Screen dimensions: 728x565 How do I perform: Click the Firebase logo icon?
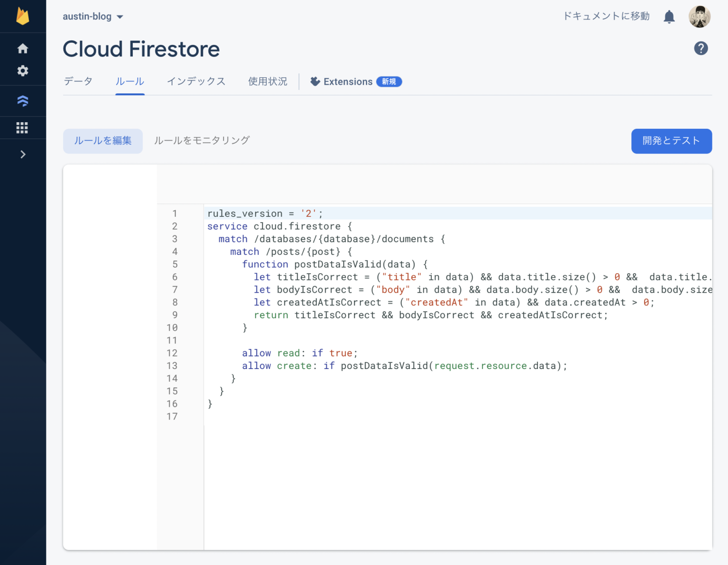point(22,16)
